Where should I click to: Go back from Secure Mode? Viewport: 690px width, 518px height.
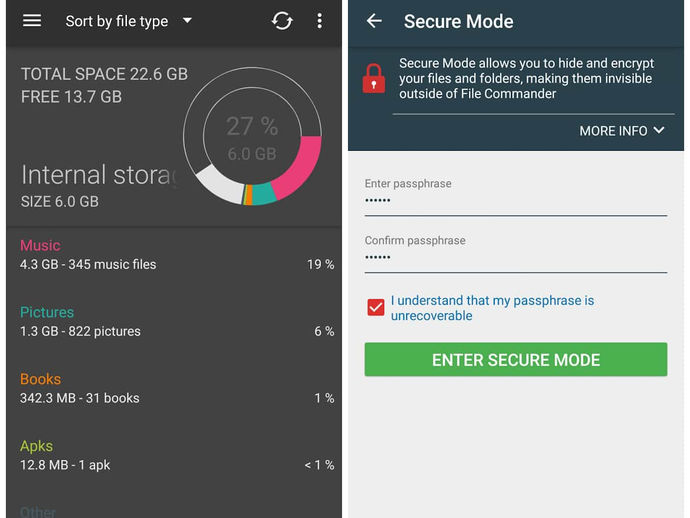point(374,21)
